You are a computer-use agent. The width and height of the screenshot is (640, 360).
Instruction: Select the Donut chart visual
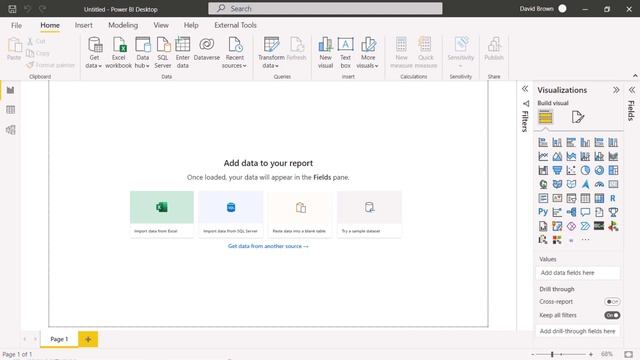599,170
